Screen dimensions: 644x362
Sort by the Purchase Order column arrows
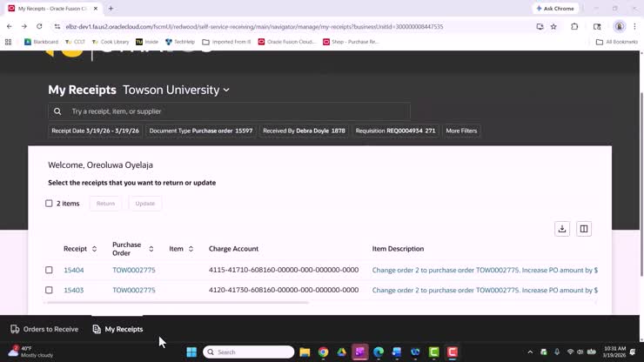(151, 249)
